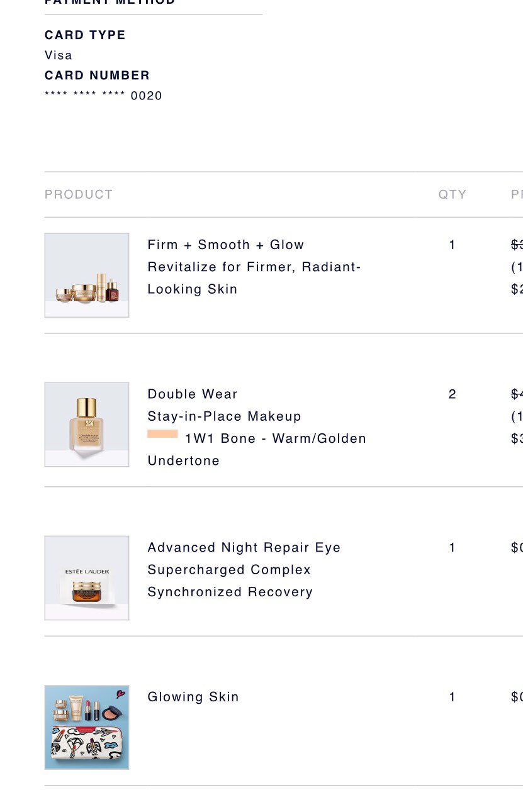This screenshot has height=812, width=523.
Task: Click the CARD NUMBER label
Action: (x=97, y=75)
